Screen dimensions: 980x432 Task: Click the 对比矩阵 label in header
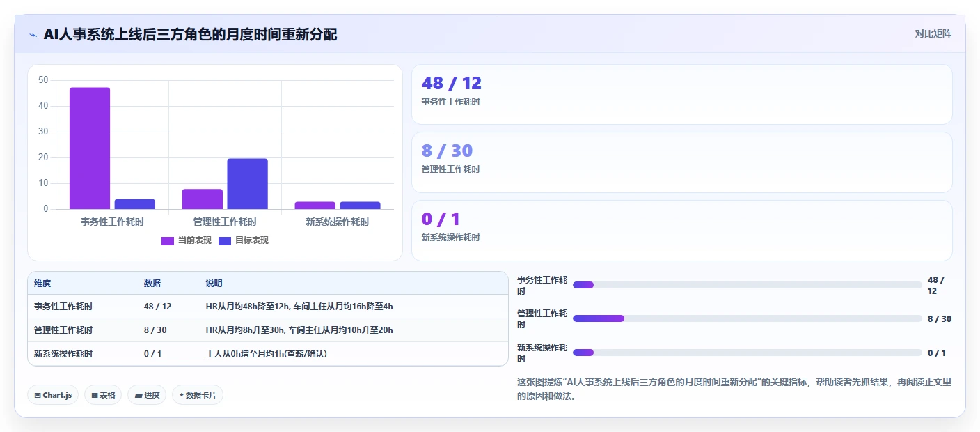tap(933, 33)
